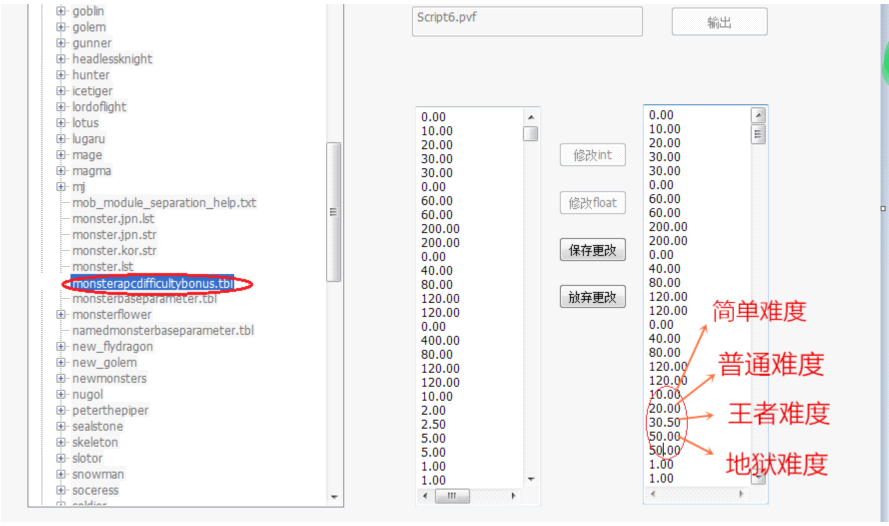Expand the skeleton folder node
889x526 pixels.
(x=61, y=443)
